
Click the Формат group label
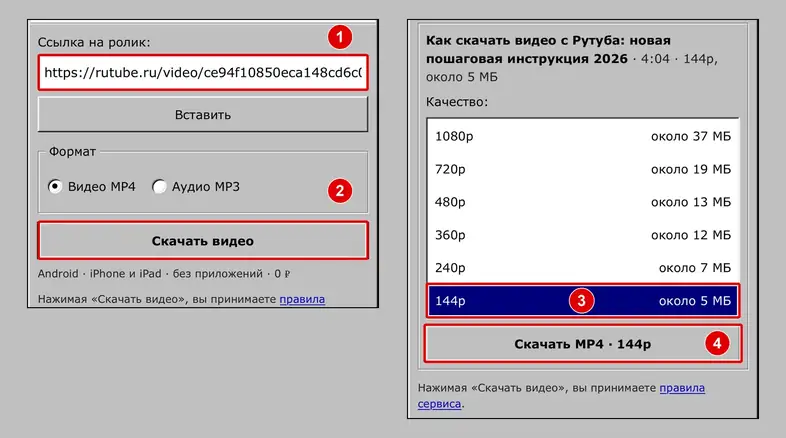point(72,151)
